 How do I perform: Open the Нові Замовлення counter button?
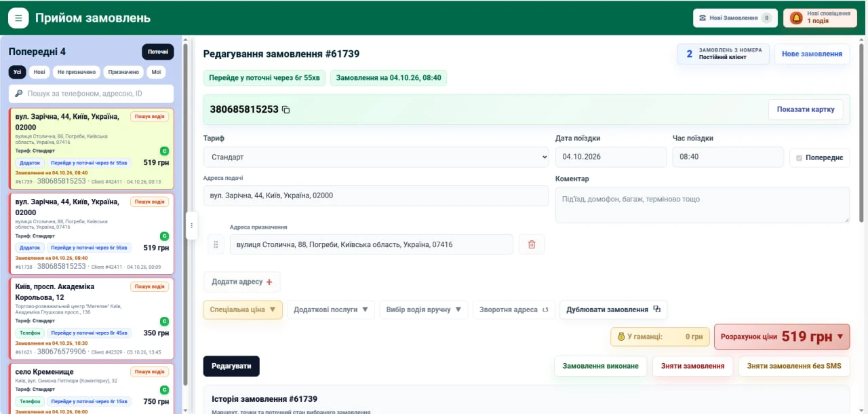click(x=735, y=18)
